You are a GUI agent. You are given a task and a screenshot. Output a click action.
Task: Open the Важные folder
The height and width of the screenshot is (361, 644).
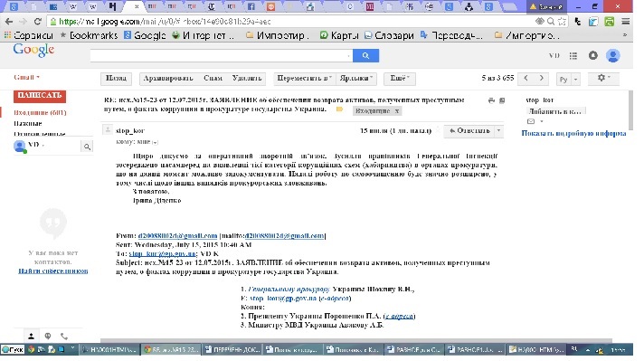pos(28,123)
